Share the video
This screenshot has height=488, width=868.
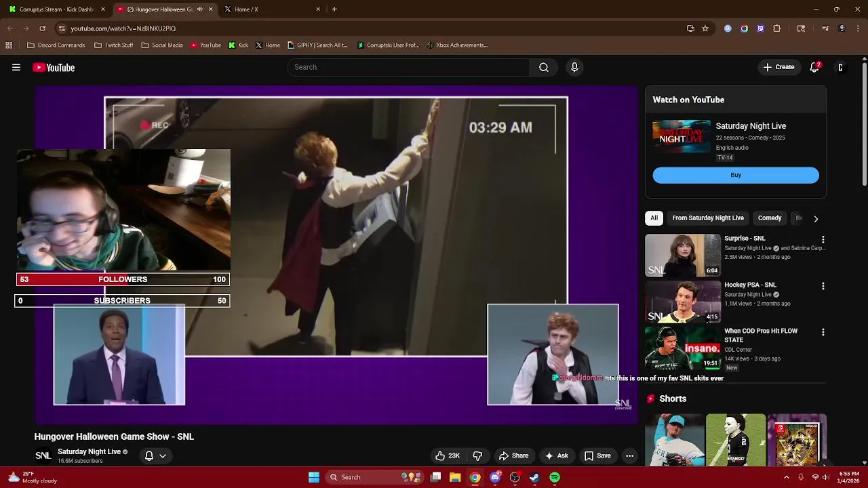tap(513, 455)
